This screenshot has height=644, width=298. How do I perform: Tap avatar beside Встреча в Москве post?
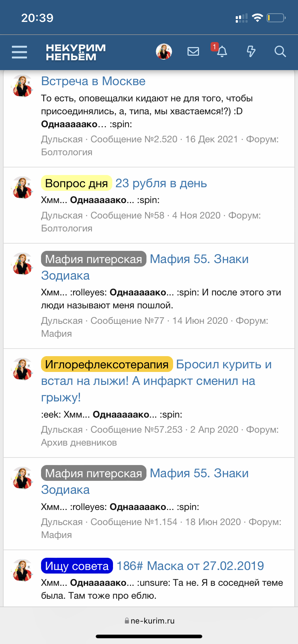click(x=22, y=86)
